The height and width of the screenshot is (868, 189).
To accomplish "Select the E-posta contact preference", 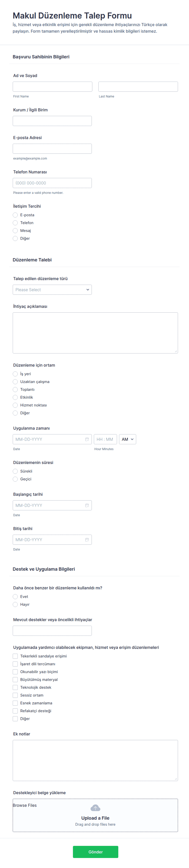I will pyautogui.click(x=15, y=215).
